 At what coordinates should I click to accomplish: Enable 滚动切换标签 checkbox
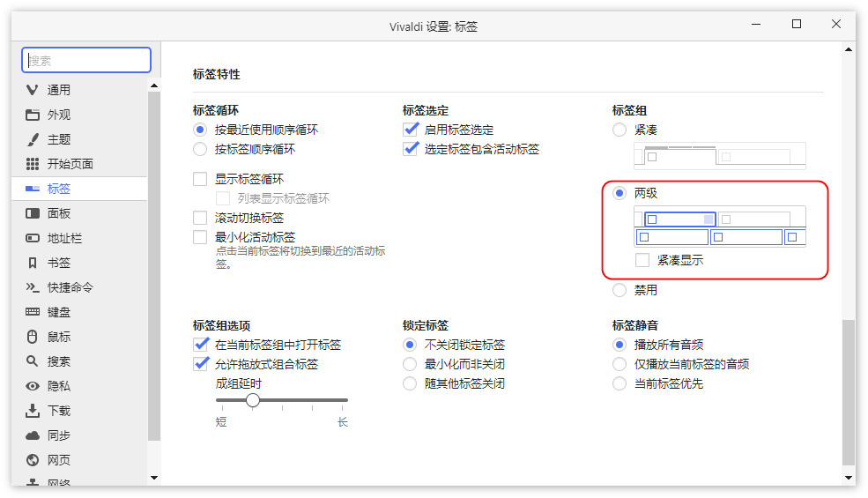tap(200, 218)
